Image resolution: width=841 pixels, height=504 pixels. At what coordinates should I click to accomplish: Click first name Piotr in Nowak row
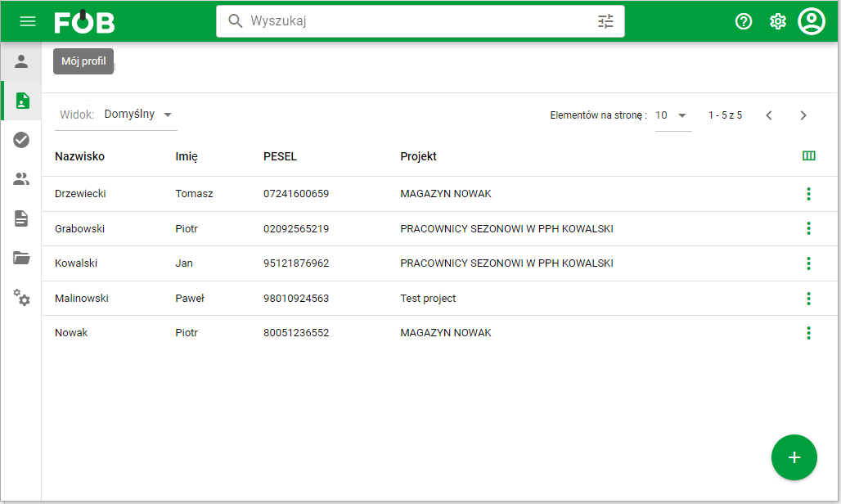(x=187, y=333)
